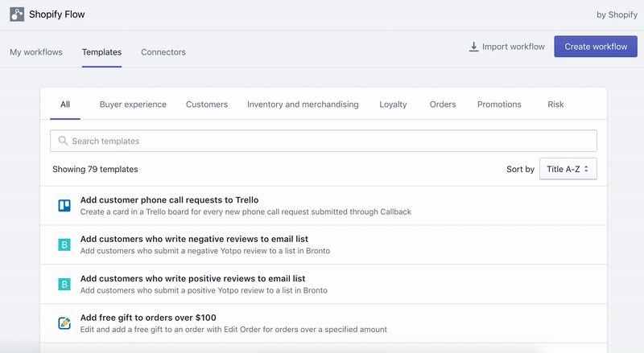Image resolution: width=644 pixels, height=353 pixels.
Task: Switch to the My workflows tab
Action: point(36,52)
